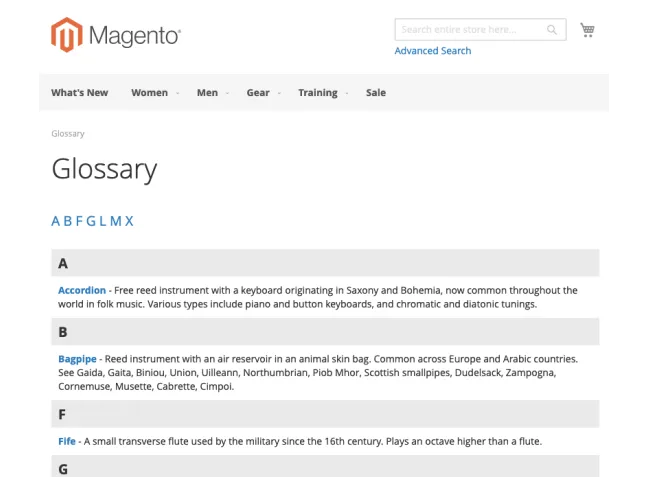Expand the Gear dropdown arrow
The image size is (648, 477).
[x=279, y=93]
